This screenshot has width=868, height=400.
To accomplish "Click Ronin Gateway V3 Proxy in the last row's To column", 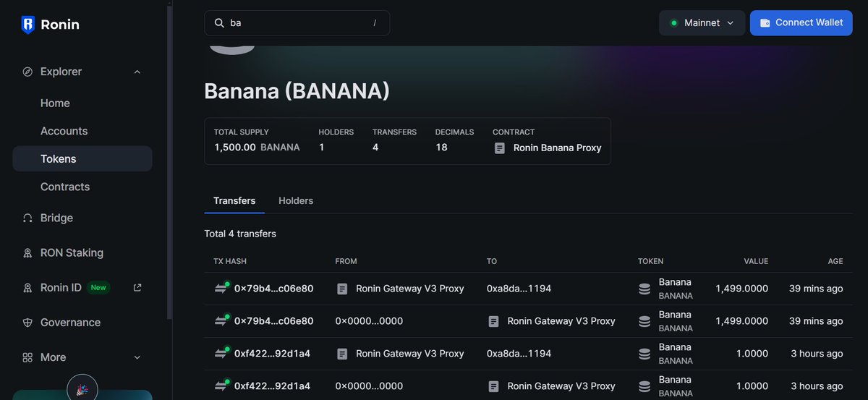I will [561, 386].
